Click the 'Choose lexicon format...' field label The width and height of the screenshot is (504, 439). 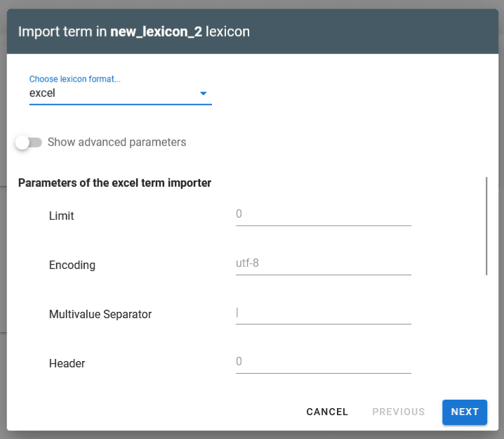tap(74, 79)
